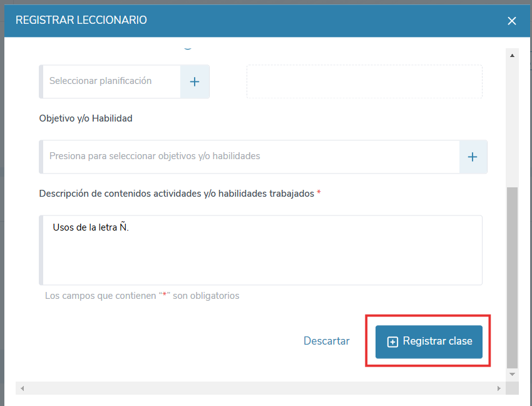Click the Registrar clase button
This screenshot has width=532, height=406.
[429, 342]
